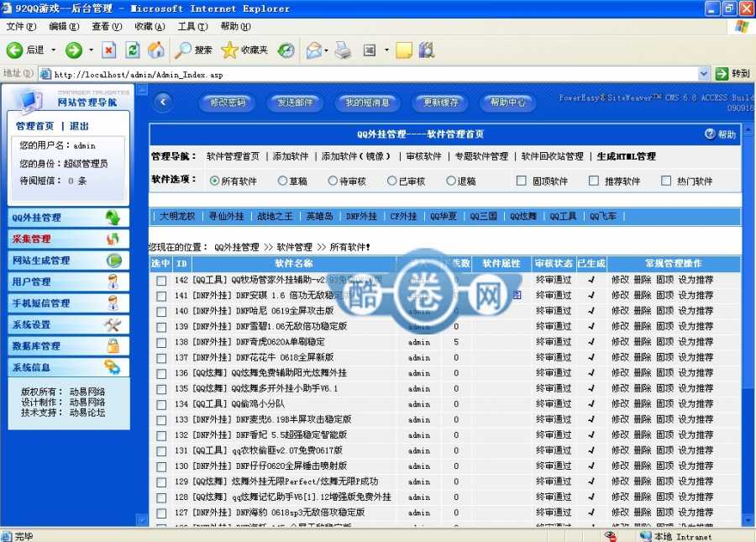Click icon beside 采集管理 menu
Image resolution: width=756 pixels, height=542 pixels.
pyautogui.click(x=113, y=239)
